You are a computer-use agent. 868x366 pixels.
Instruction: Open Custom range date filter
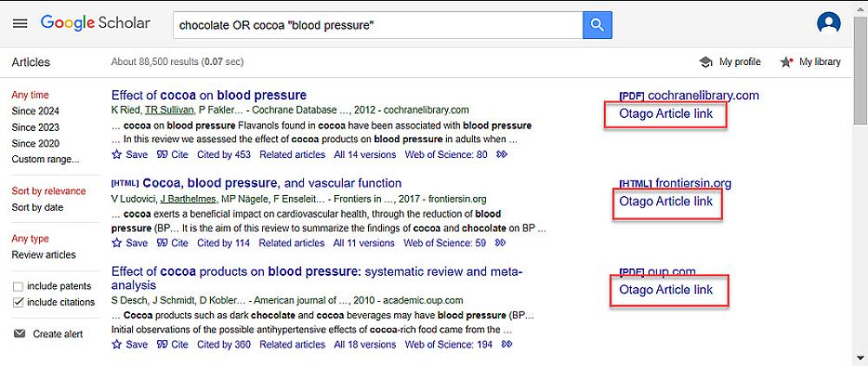pyautogui.click(x=45, y=160)
